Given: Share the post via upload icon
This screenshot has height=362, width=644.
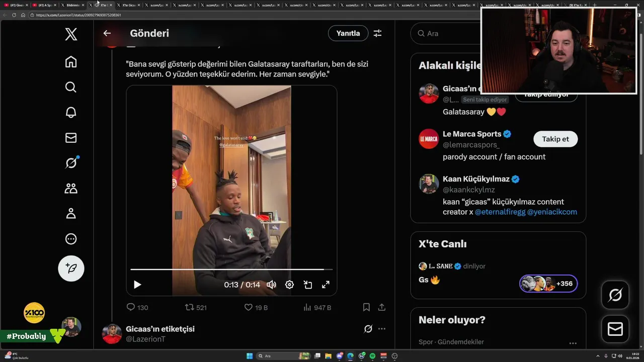Looking at the screenshot, I should [x=382, y=307].
